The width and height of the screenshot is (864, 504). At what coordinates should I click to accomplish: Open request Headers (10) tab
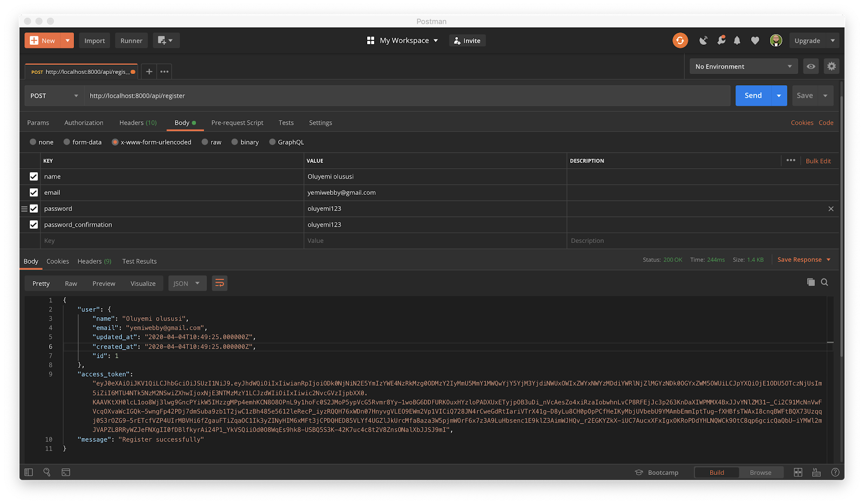pos(138,122)
